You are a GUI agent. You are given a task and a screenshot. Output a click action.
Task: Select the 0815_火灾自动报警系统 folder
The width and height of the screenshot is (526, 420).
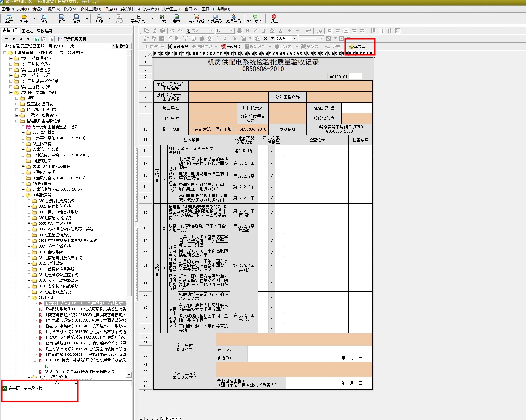click(x=58, y=280)
